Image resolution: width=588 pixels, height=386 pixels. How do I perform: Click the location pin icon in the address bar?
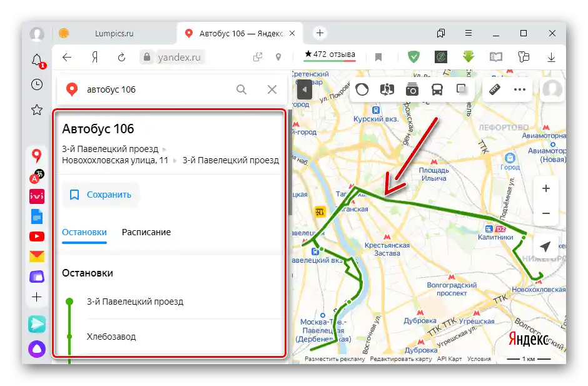point(278,57)
